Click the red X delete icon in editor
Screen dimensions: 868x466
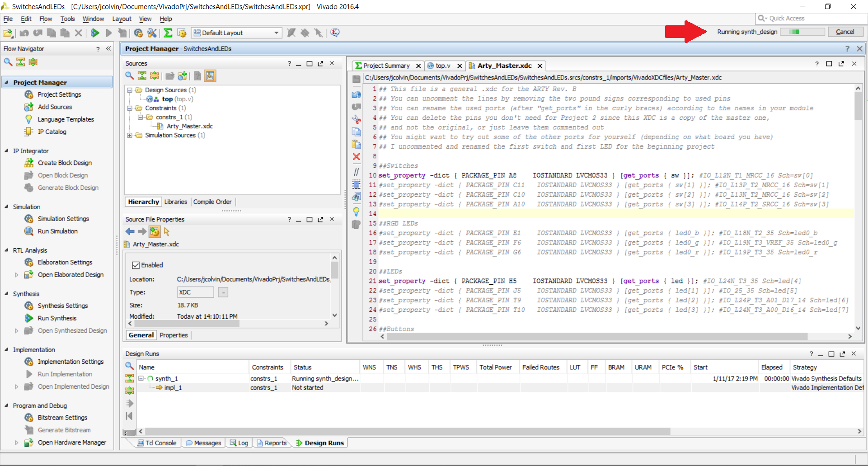click(x=356, y=156)
